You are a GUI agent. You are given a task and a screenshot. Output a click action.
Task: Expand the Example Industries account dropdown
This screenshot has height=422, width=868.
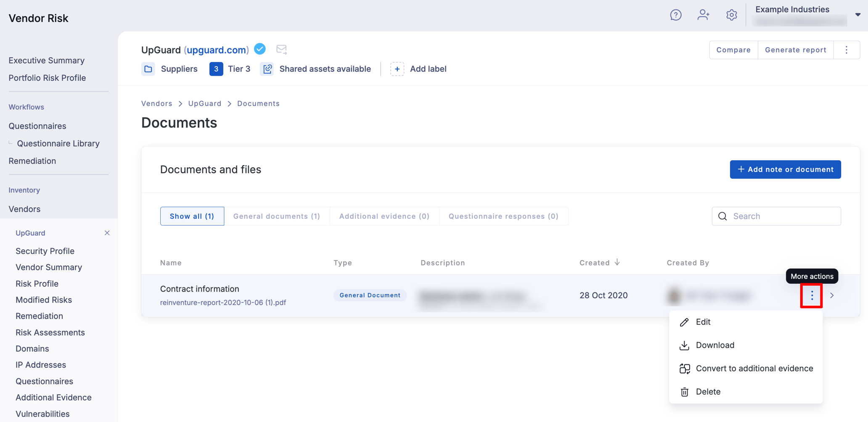pos(857,15)
